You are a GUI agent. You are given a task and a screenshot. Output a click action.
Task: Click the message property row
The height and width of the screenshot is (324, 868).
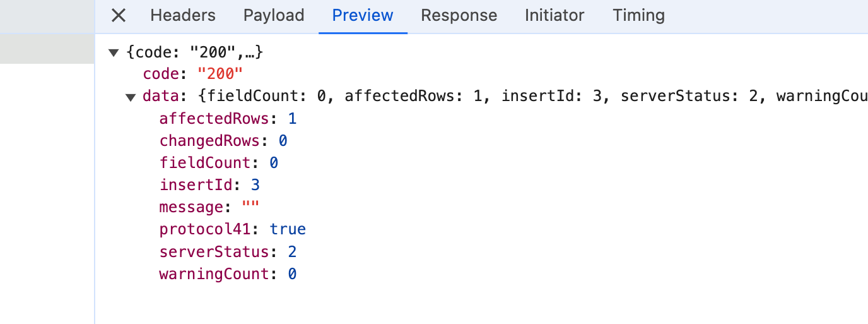pyautogui.click(x=209, y=207)
